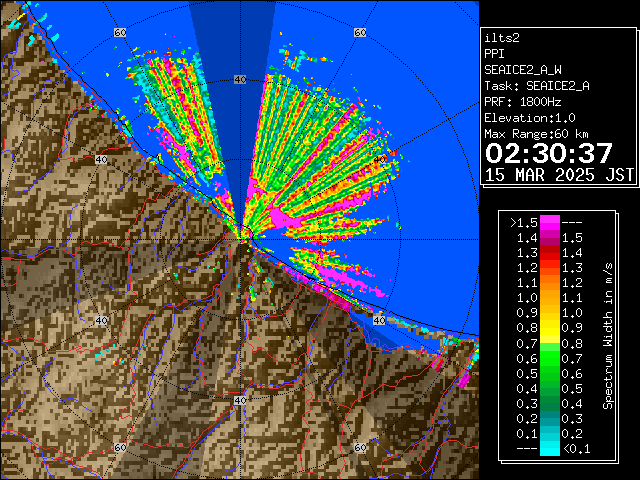
Task: Click the '<0.1' legend label
Action: (577, 449)
